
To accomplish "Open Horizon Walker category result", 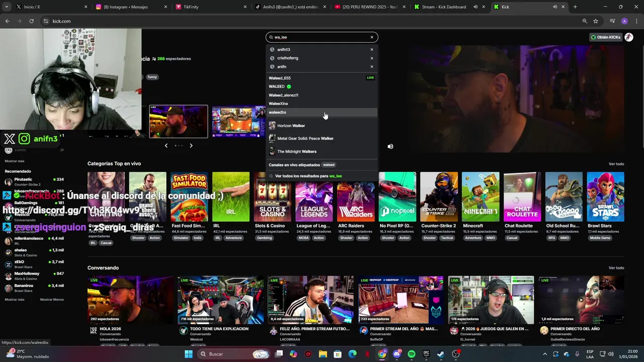I will pyautogui.click(x=322, y=125).
